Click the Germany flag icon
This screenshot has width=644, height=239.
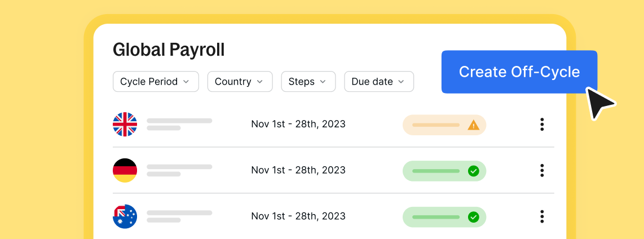(125, 170)
